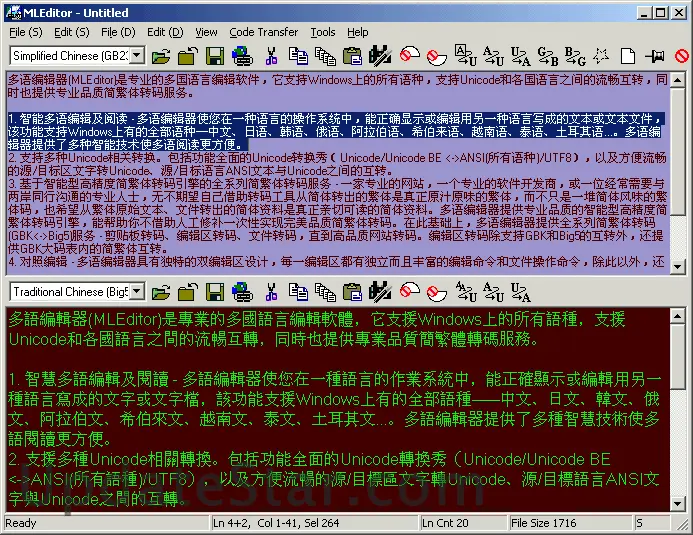Click the find/replace icon in the lower toolbar
693x535 pixels.
[380, 292]
